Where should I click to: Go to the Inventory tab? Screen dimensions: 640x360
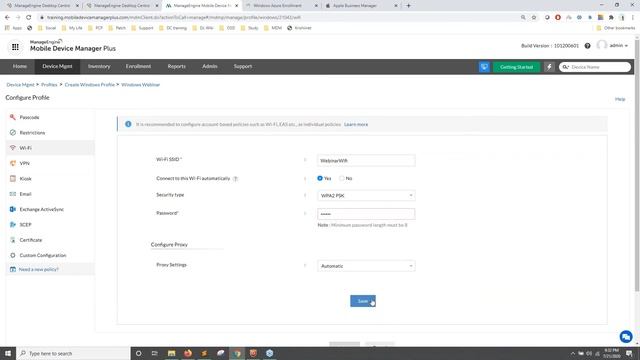pos(99,66)
